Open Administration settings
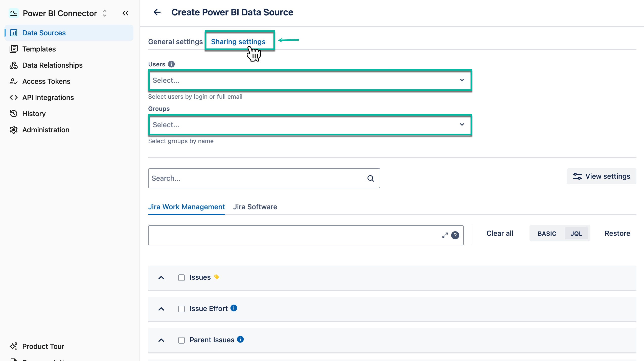The width and height of the screenshot is (644, 361). pyautogui.click(x=45, y=130)
